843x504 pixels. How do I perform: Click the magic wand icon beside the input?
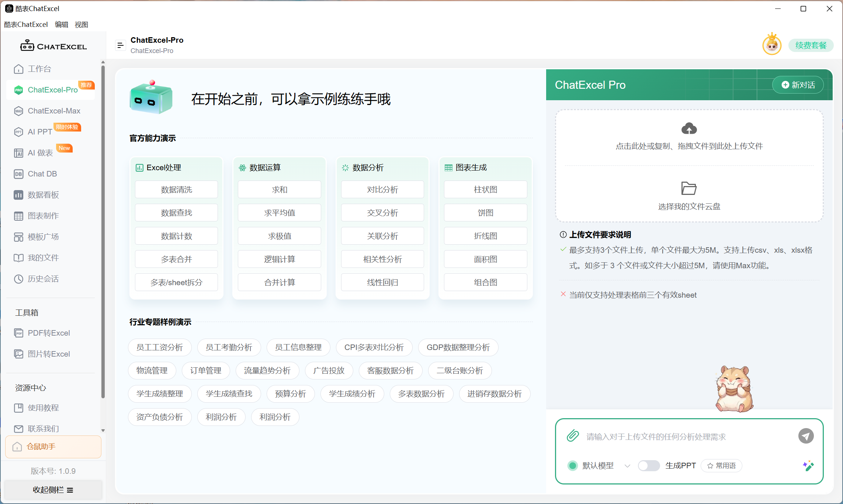[x=808, y=465]
